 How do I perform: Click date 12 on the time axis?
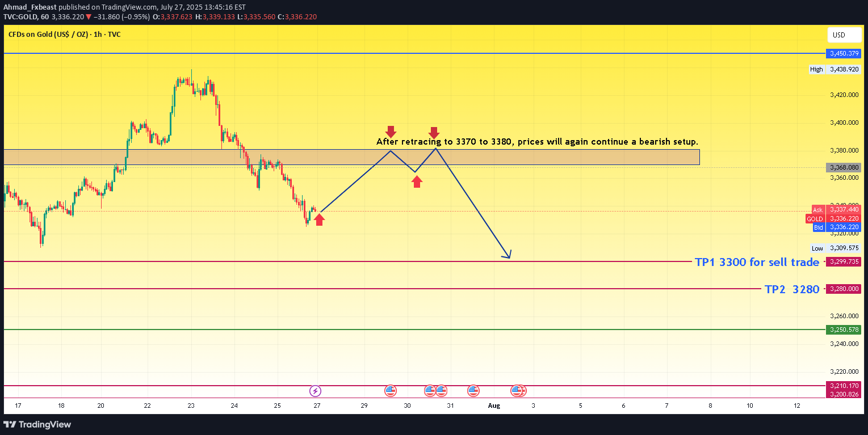(x=796, y=406)
